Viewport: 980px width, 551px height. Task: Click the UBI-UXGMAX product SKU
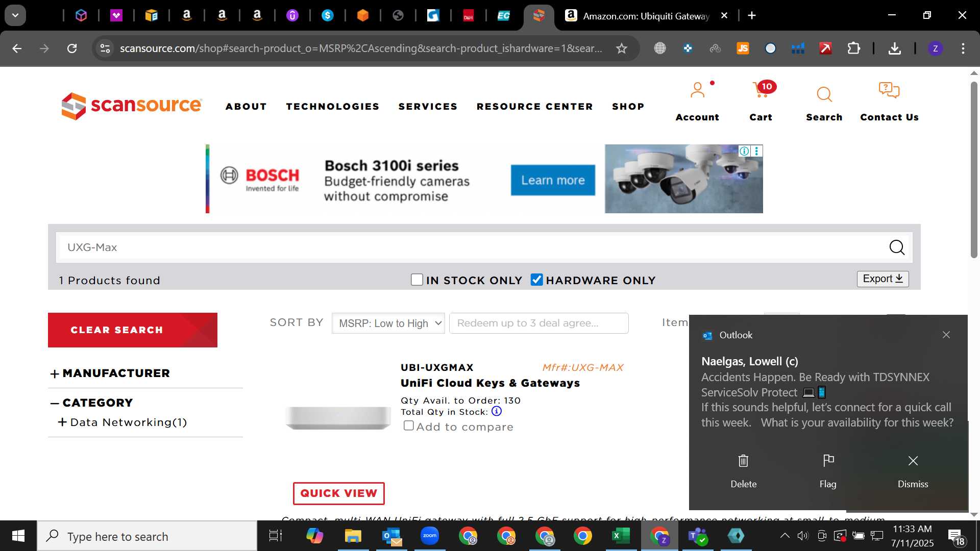pos(437,367)
